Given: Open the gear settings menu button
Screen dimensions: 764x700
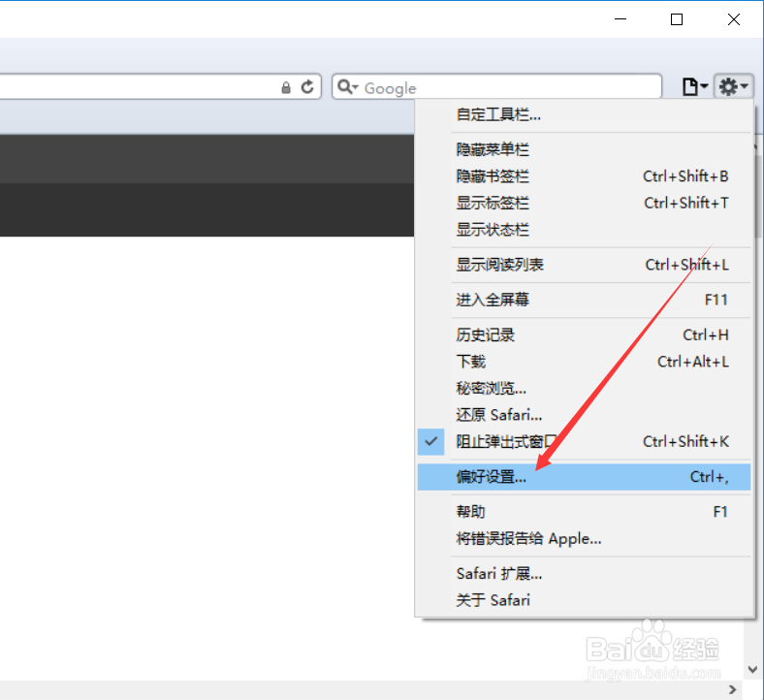Looking at the screenshot, I should click(734, 86).
